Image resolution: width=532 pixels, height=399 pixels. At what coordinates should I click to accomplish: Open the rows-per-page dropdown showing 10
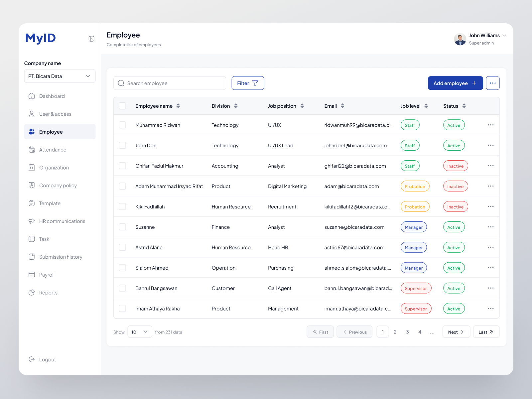pos(140,332)
